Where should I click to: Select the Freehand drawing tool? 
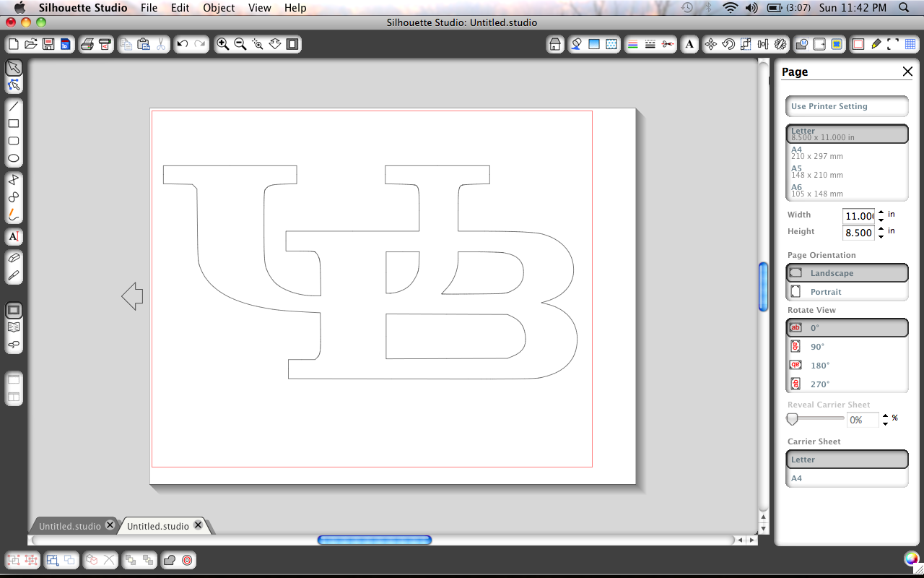(x=14, y=215)
